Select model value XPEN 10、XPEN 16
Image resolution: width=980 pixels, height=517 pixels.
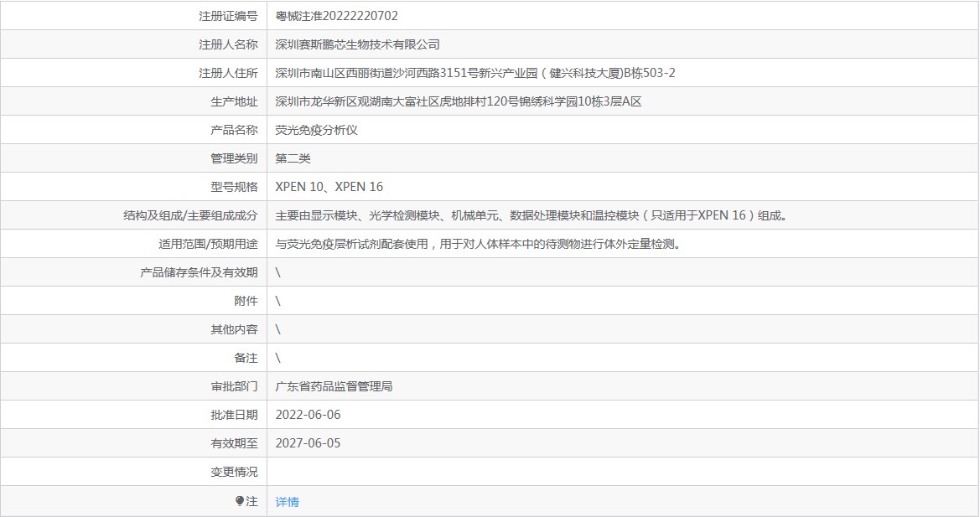[329, 187]
